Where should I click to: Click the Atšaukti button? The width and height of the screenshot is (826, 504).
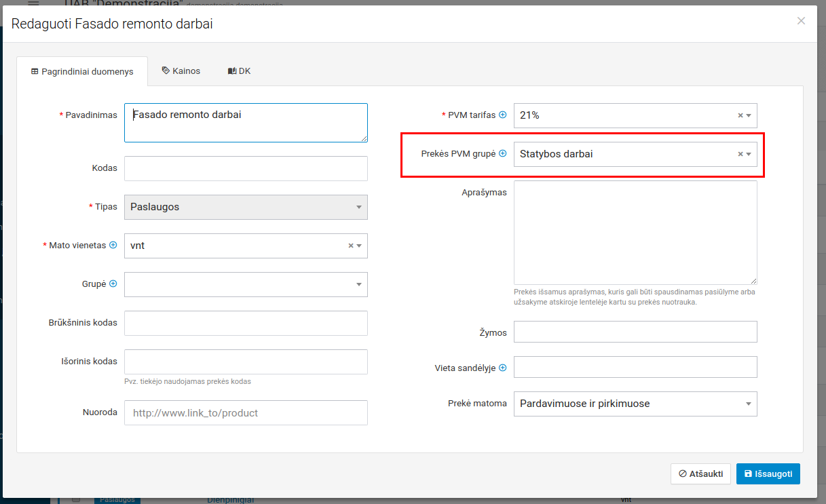coord(700,474)
